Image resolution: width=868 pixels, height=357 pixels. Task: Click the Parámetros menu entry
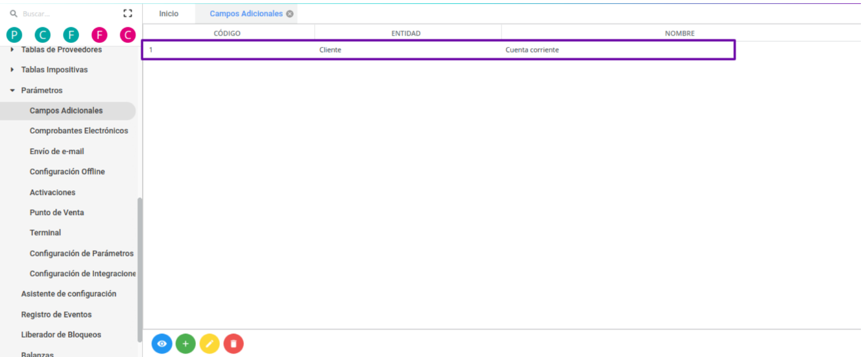coord(42,91)
